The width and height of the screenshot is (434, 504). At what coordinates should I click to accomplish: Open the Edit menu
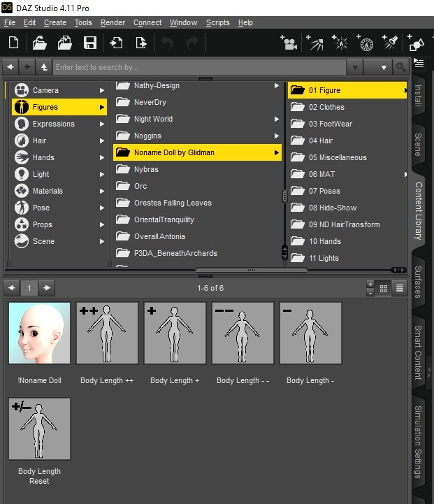tap(29, 23)
